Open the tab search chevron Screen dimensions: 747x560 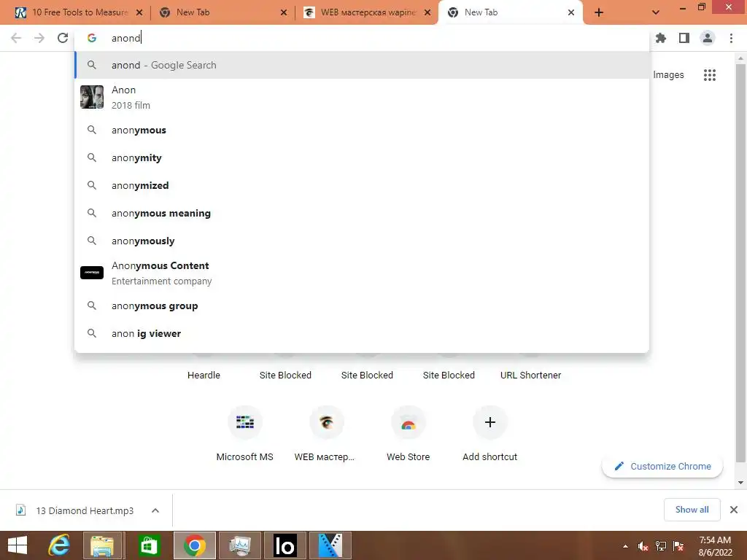pos(656,13)
